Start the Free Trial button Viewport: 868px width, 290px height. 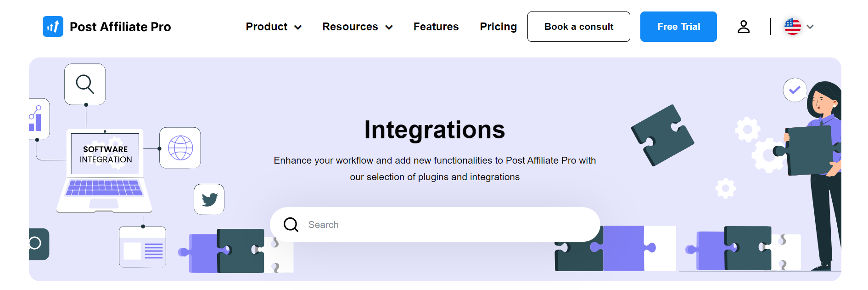coord(678,27)
